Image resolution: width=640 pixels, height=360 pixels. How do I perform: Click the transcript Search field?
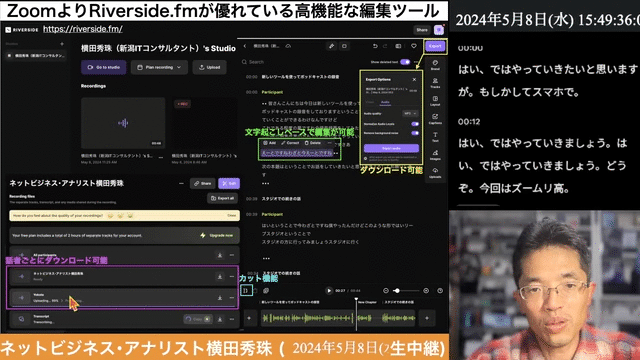(302, 62)
